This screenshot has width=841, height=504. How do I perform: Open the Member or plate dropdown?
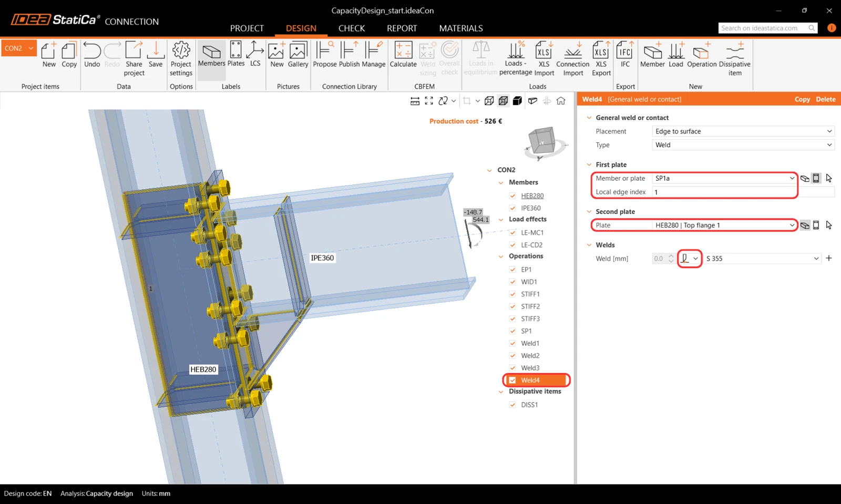724,178
